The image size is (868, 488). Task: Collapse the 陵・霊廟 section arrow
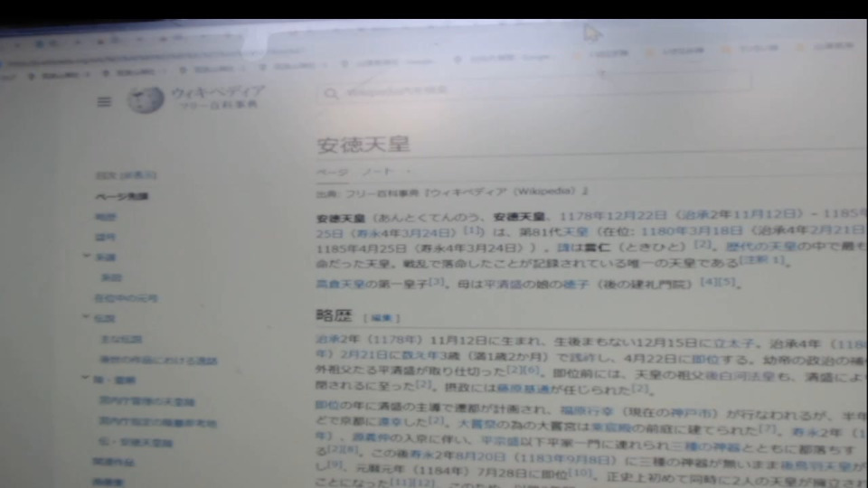tap(86, 378)
